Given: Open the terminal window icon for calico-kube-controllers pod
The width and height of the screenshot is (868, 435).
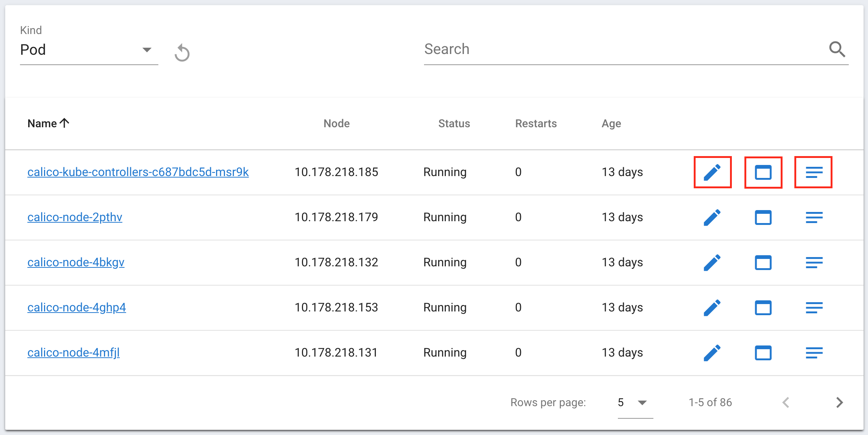Looking at the screenshot, I should coord(763,172).
